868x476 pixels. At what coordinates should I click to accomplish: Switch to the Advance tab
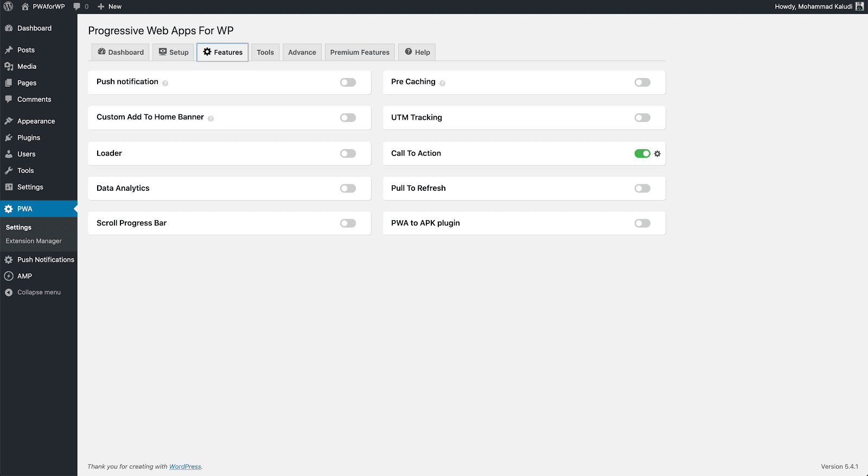[x=302, y=52]
